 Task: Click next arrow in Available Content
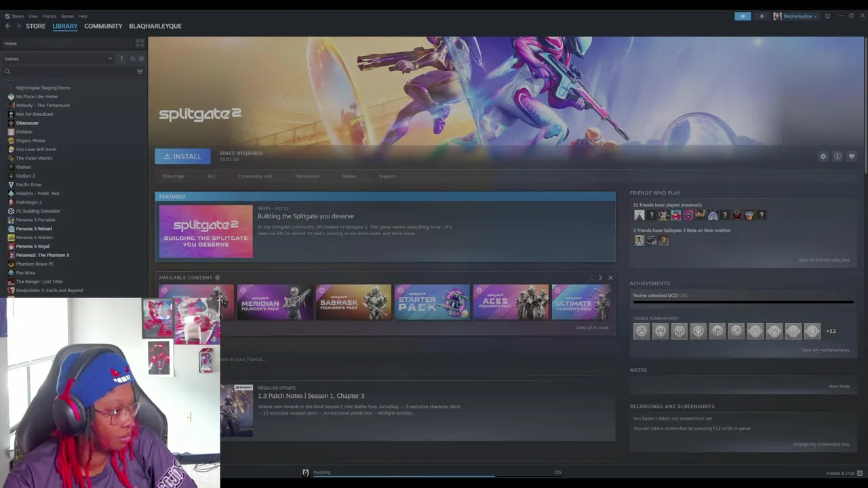click(600, 278)
